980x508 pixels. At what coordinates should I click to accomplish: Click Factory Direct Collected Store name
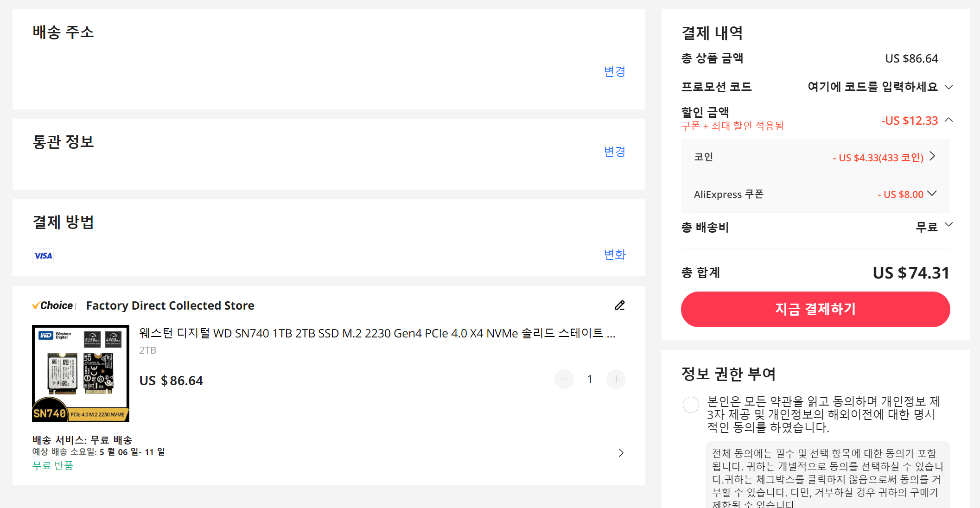170,305
